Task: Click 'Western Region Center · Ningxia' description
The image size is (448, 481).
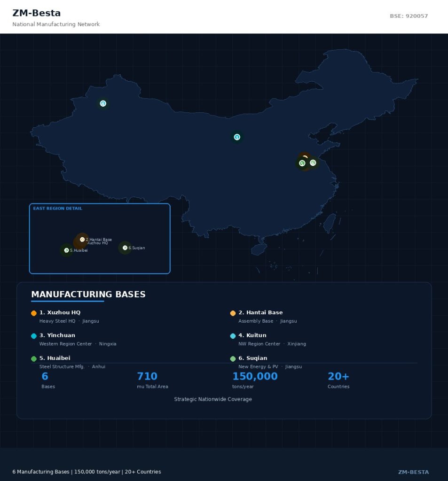Action: click(x=78, y=344)
